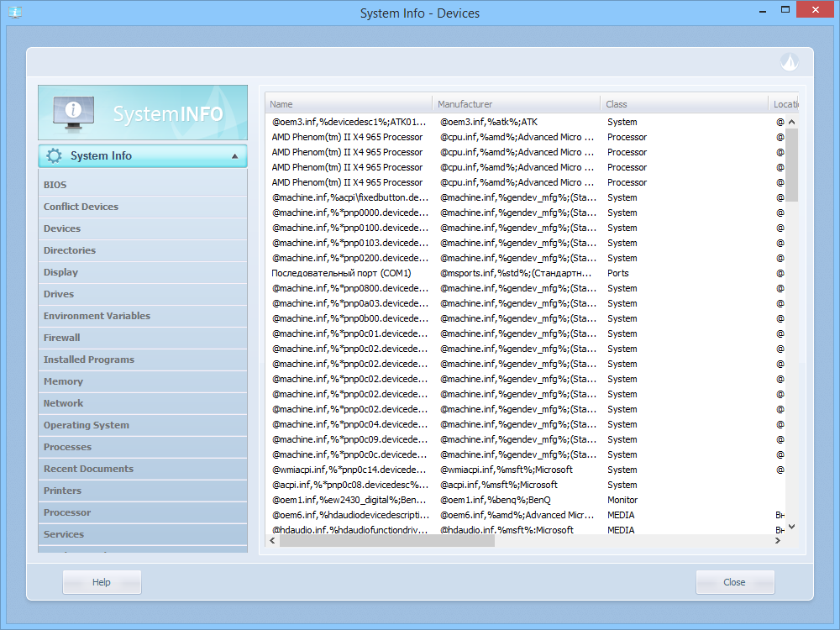840x630 pixels.
Task: Click the Help button
Action: tap(102, 582)
